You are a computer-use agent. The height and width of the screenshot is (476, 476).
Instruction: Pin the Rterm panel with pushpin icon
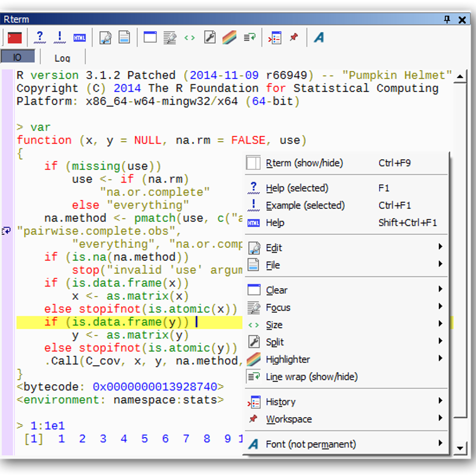(447, 20)
